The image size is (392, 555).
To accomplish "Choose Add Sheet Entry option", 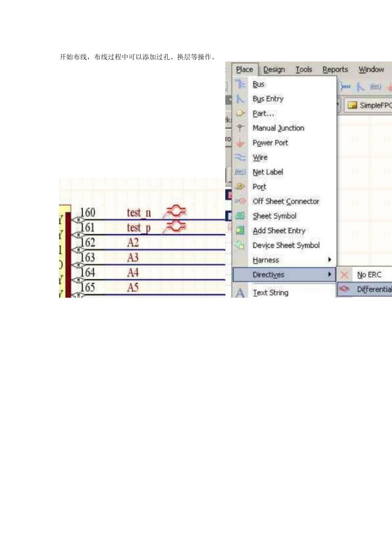I will 285,231.
